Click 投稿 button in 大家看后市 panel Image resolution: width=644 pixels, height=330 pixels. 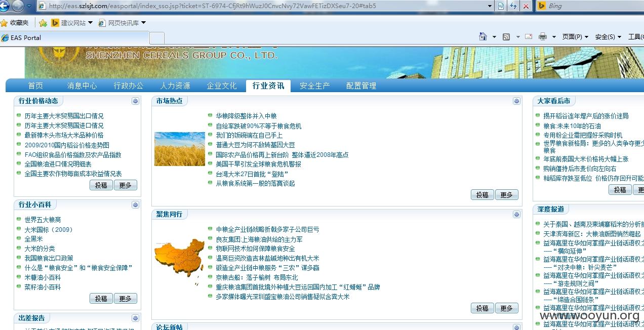click(x=620, y=190)
